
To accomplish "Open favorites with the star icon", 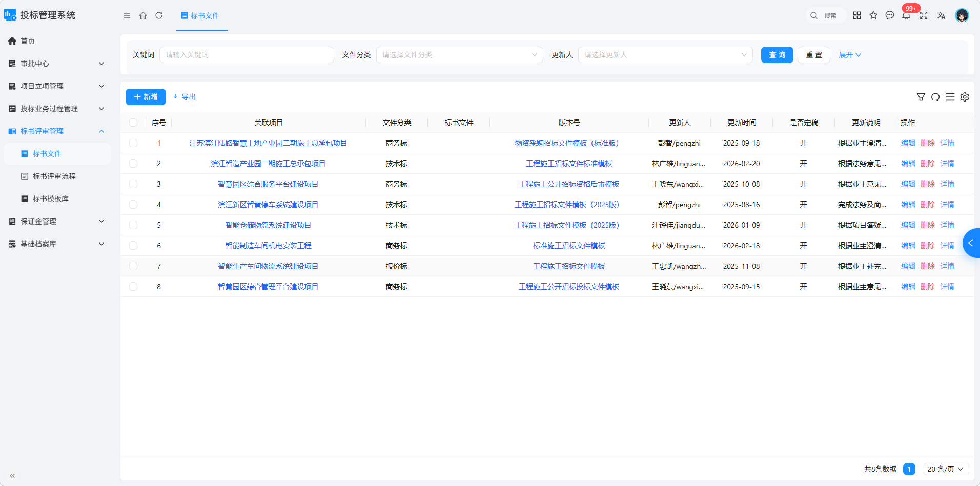I will click(x=873, y=15).
